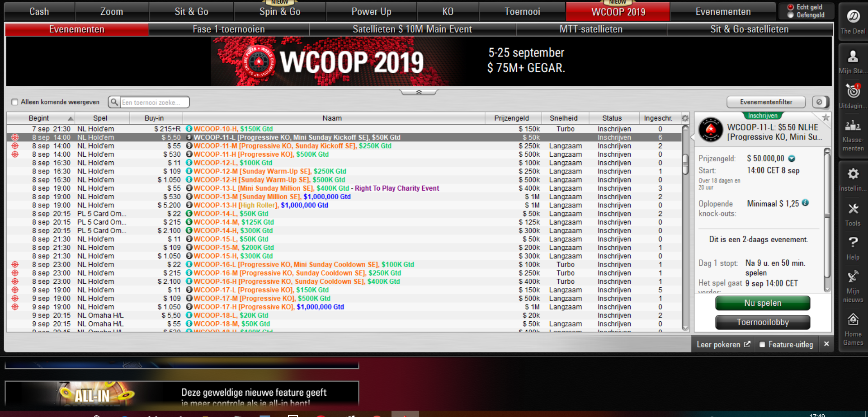
Task: Click the tournament search input field
Action: (155, 102)
